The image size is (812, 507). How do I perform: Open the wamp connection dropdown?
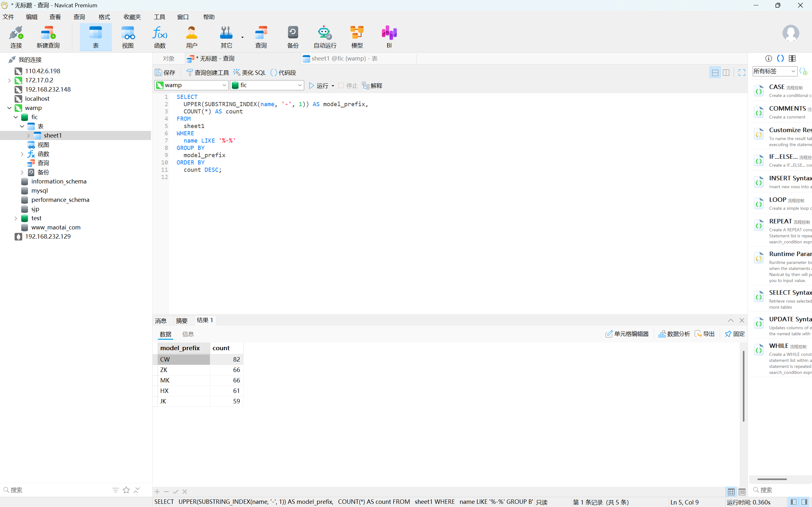pos(191,85)
